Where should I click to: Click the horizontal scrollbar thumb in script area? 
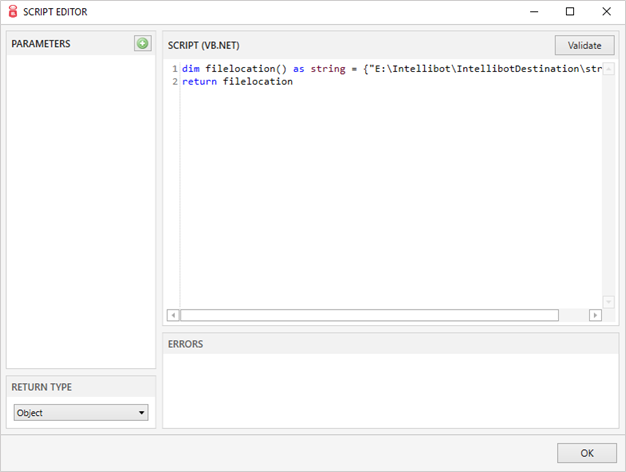pyautogui.click(x=369, y=315)
